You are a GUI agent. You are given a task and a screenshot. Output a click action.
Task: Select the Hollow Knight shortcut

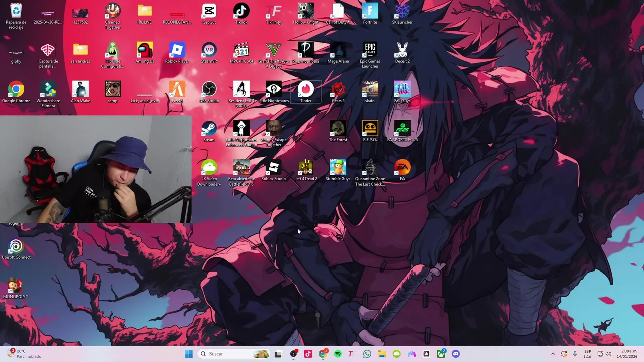[x=306, y=14]
